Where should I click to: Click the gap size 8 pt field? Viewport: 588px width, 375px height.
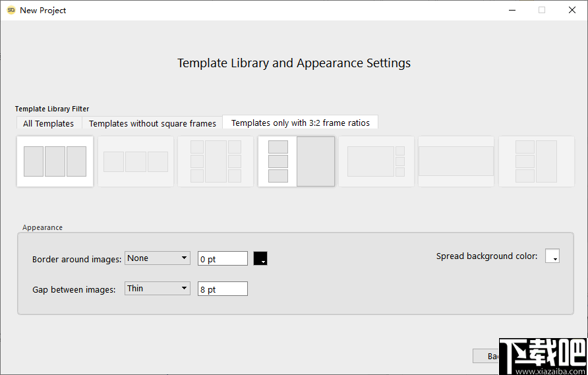click(222, 289)
